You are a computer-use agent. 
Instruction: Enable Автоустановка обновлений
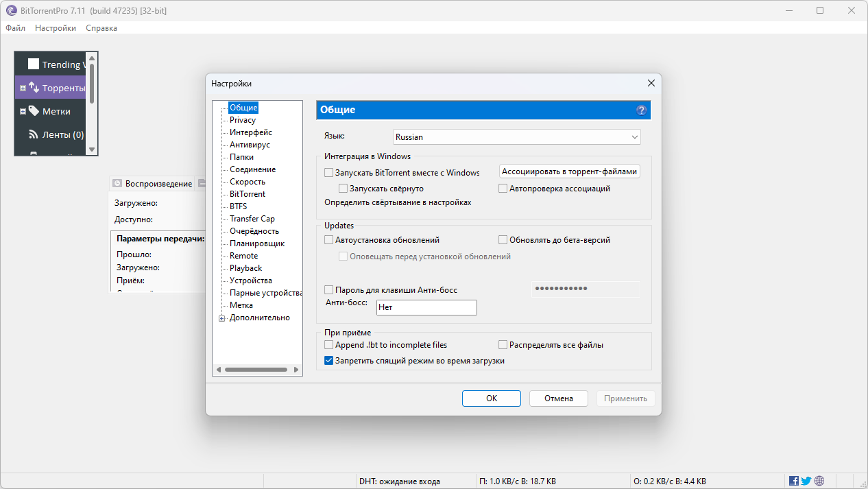click(329, 240)
